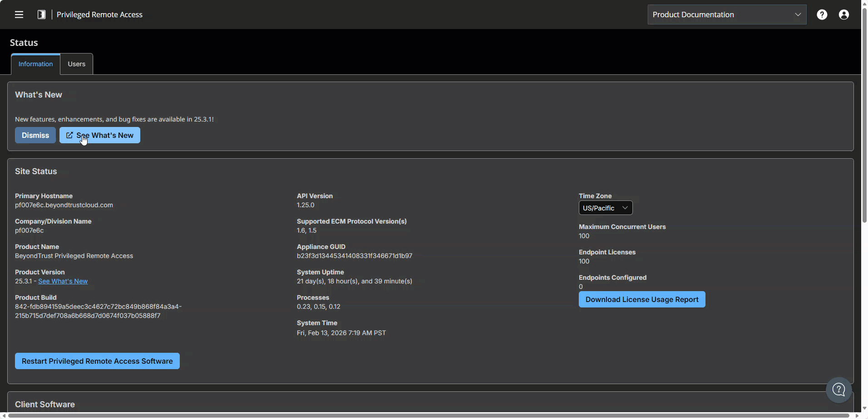The height and width of the screenshot is (419, 868).
Task: Click the Endpoints Configured label
Action: (613, 278)
